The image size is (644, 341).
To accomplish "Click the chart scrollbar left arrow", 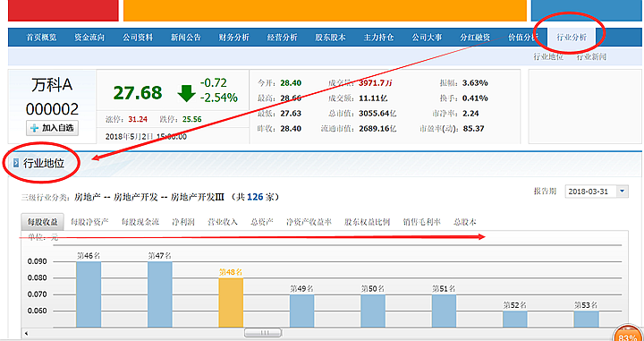I will [x=27, y=333].
